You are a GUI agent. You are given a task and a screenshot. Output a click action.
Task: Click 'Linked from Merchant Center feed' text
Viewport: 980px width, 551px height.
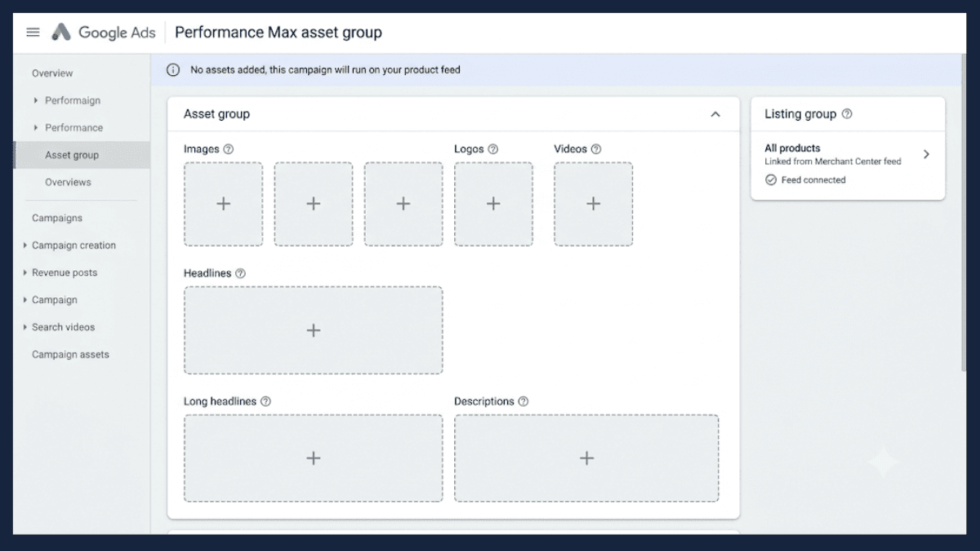pyautogui.click(x=833, y=162)
